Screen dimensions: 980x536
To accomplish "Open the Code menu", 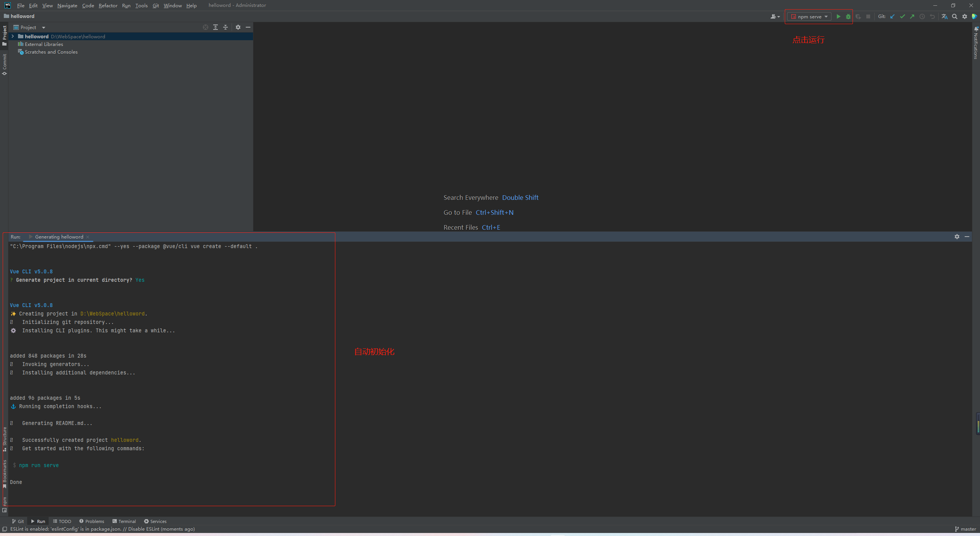I will coord(88,5).
